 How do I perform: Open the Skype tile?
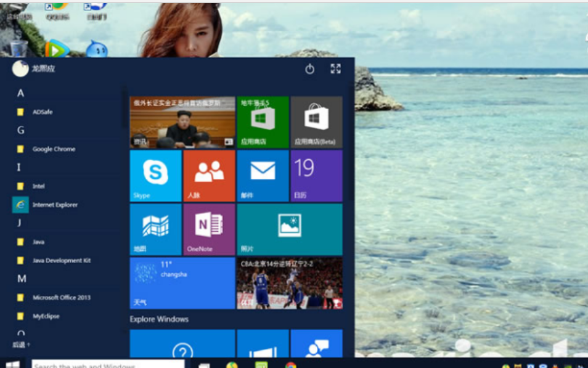click(155, 176)
